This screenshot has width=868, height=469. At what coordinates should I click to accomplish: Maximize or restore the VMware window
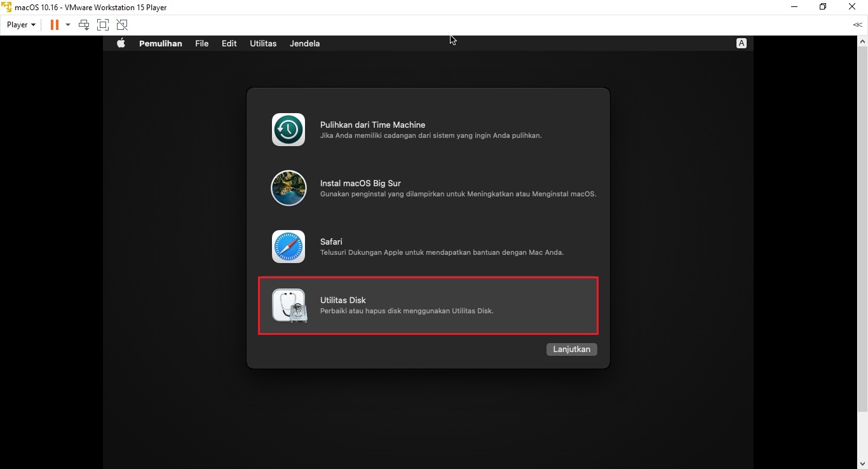pyautogui.click(x=823, y=7)
